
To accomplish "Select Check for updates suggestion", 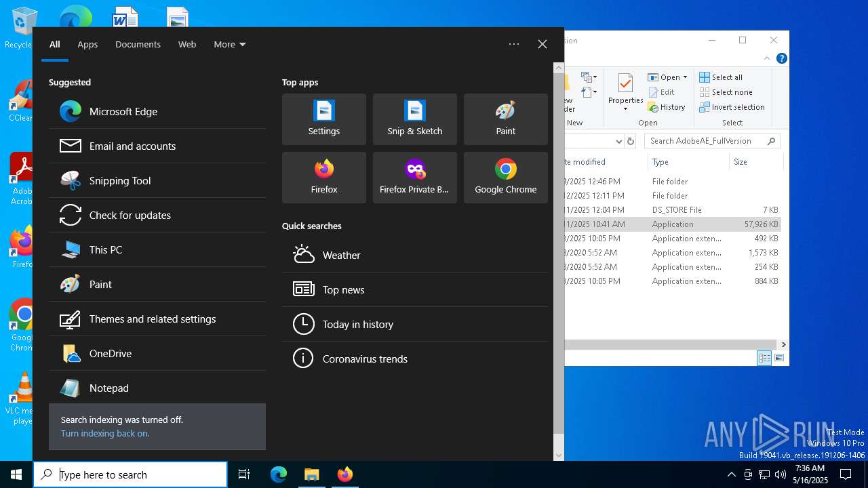I will coord(157,215).
